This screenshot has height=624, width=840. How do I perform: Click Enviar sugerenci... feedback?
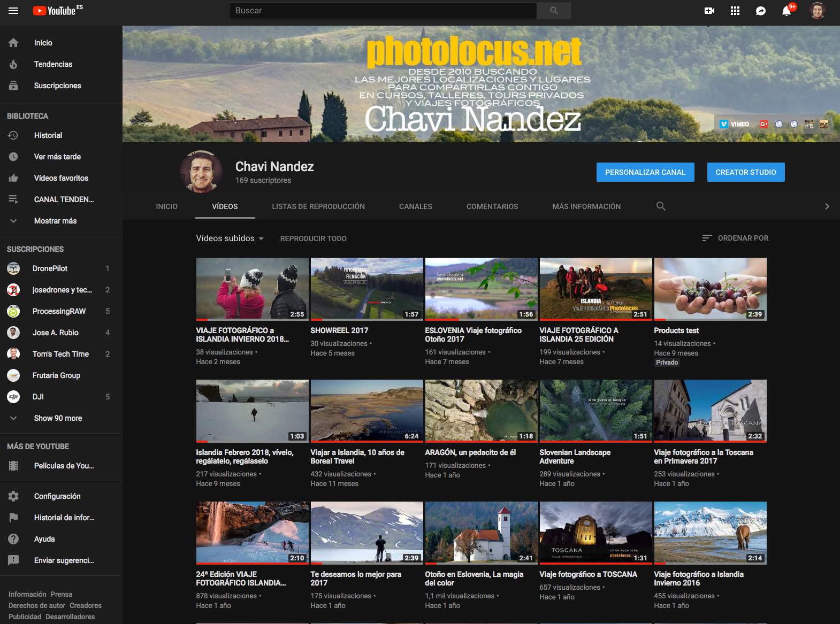pos(61,560)
